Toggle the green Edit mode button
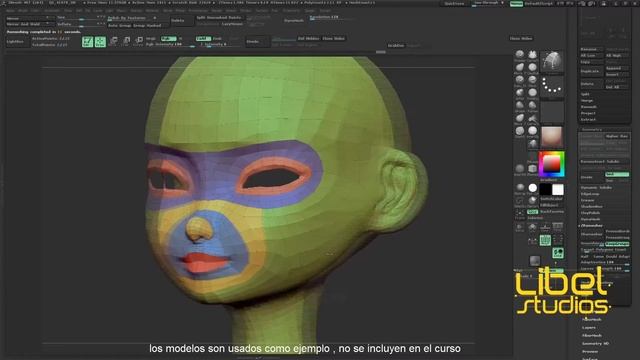 (87, 42)
